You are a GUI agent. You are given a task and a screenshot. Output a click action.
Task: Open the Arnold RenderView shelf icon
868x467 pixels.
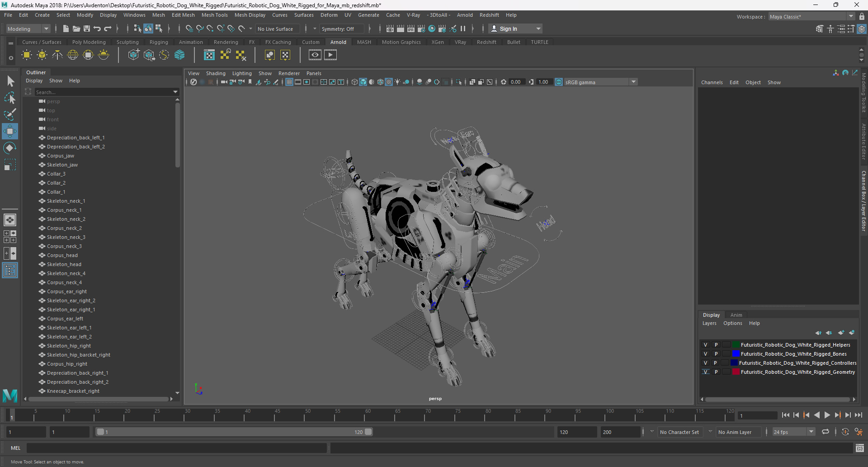click(x=315, y=55)
